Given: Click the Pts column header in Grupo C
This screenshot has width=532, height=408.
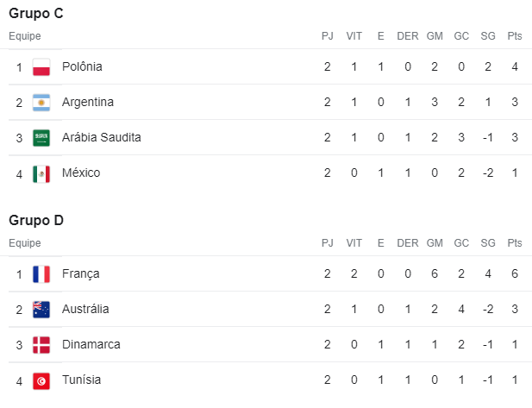Looking at the screenshot, I should pos(515,36).
